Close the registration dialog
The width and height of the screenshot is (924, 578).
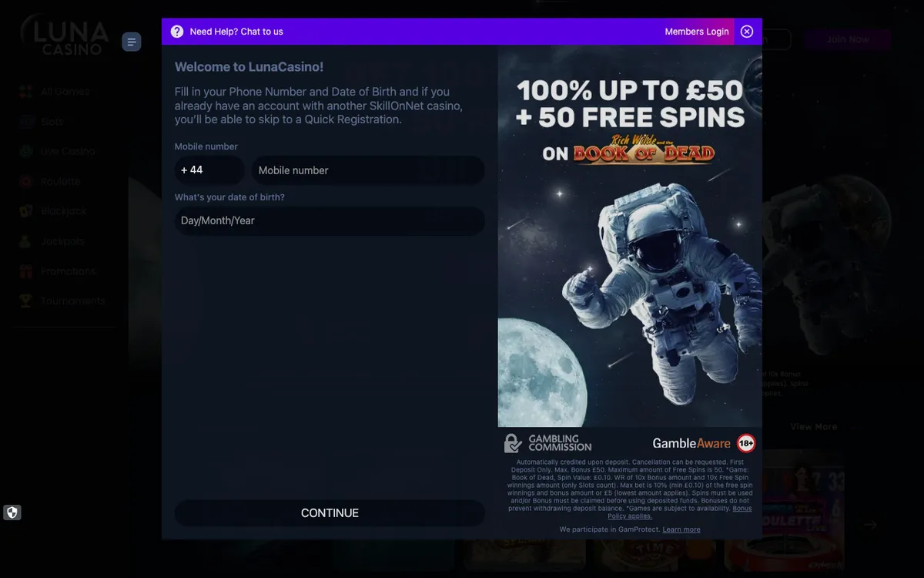pos(747,32)
